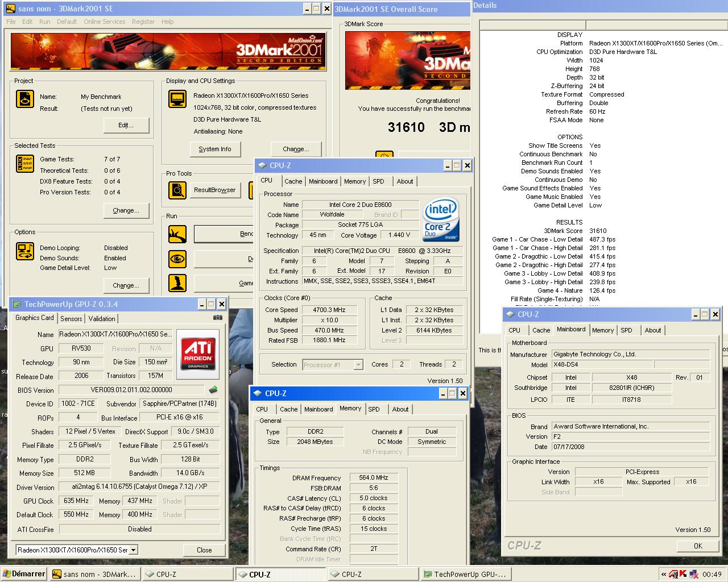
Task: Expand hidden tray icons with the chevron
Action: (x=664, y=574)
